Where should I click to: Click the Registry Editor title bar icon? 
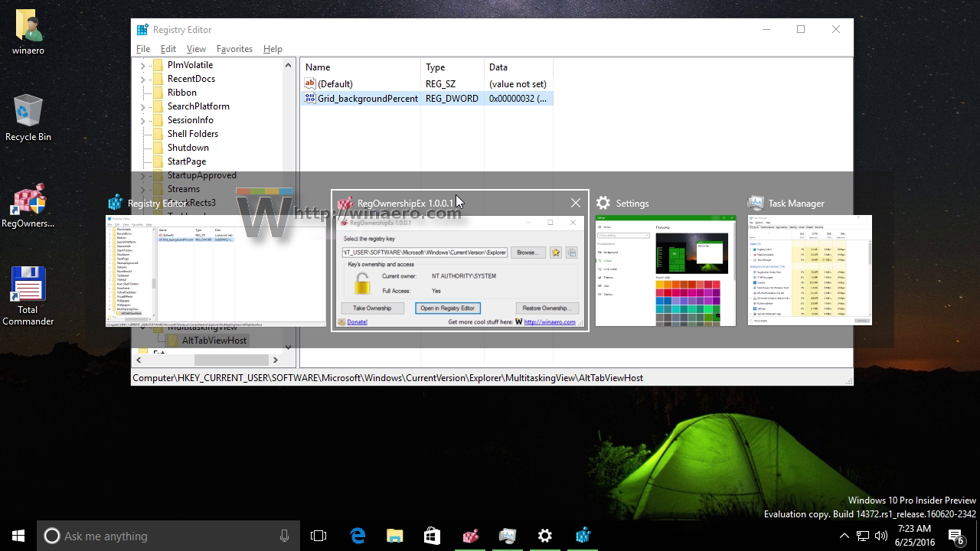[142, 30]
